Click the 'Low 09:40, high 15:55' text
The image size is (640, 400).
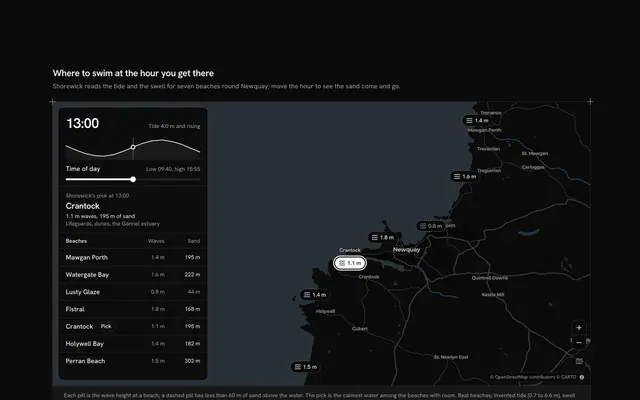coord(173,169)
